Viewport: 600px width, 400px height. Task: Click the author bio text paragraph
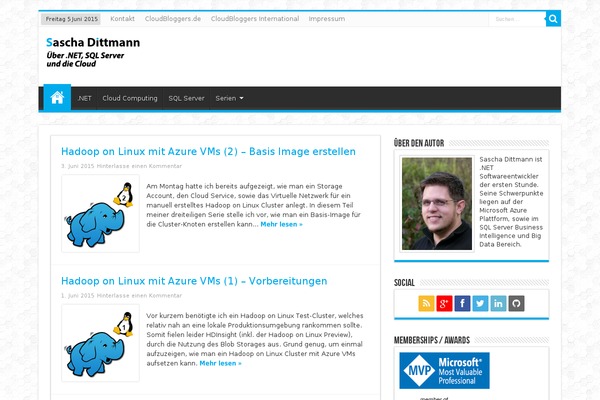click(511, 202)
